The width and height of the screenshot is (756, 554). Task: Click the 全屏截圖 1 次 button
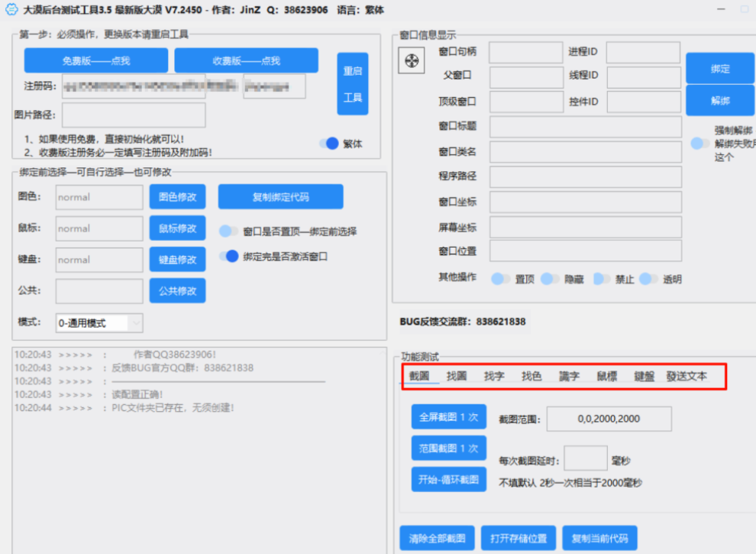coord(448,419)
